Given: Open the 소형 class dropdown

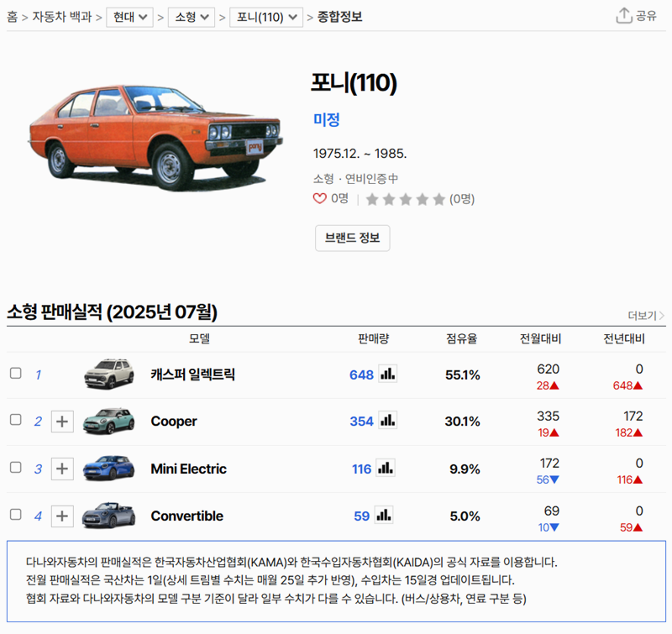Looking at the screenshot, I should [x=192, y=17].
